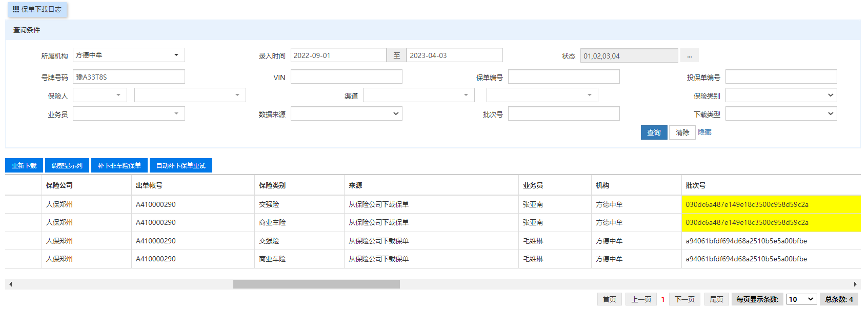868x325 pixels.
Task: Go to next page with 下一页
Action: point(684,299)
